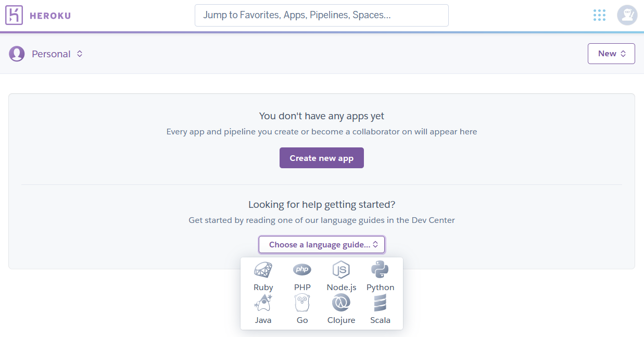
Task: Open the apps grid icon in header
Action: tap(599, 15)
